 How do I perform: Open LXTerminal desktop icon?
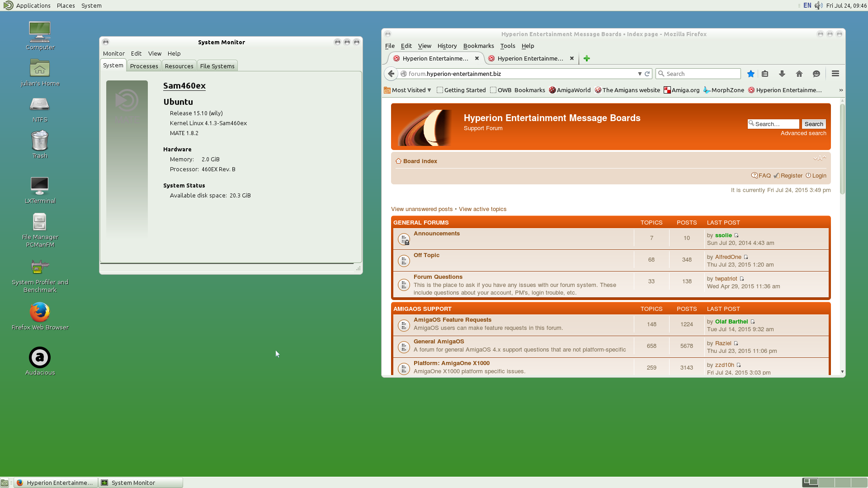[40, 186]
